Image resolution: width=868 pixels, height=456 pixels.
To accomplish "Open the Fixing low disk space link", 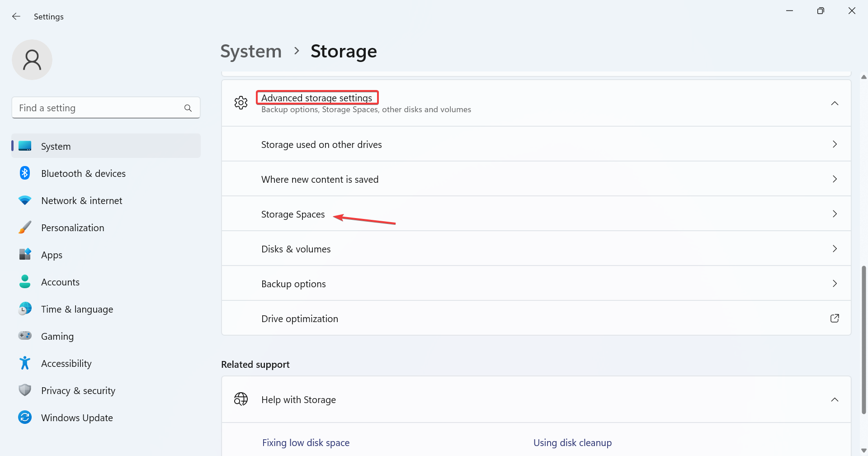I will 306,442.
